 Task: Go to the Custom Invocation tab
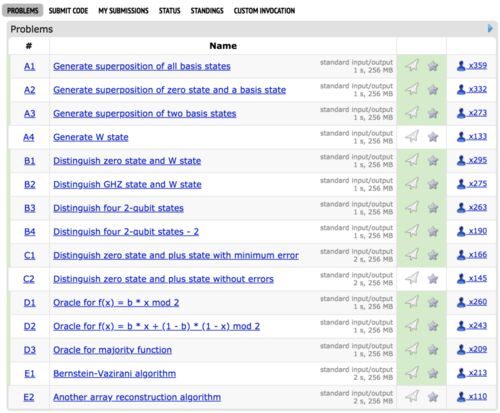pyautogui.click(x=264, y=11)
